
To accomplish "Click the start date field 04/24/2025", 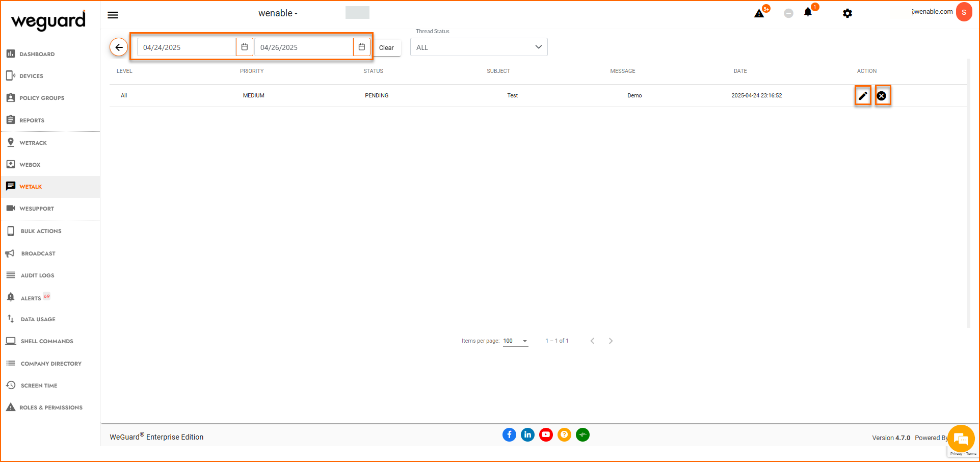I will click(187, 47).
